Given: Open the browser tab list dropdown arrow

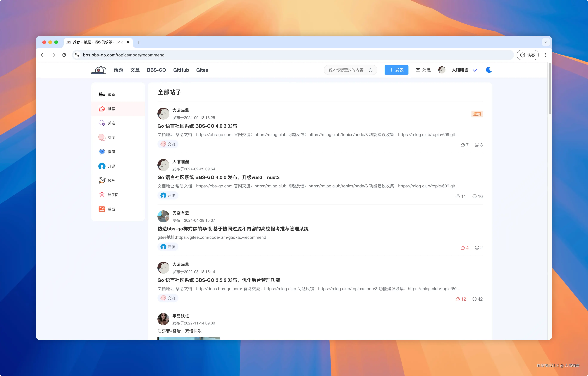Looking at the screenshot, I should 546,42.
